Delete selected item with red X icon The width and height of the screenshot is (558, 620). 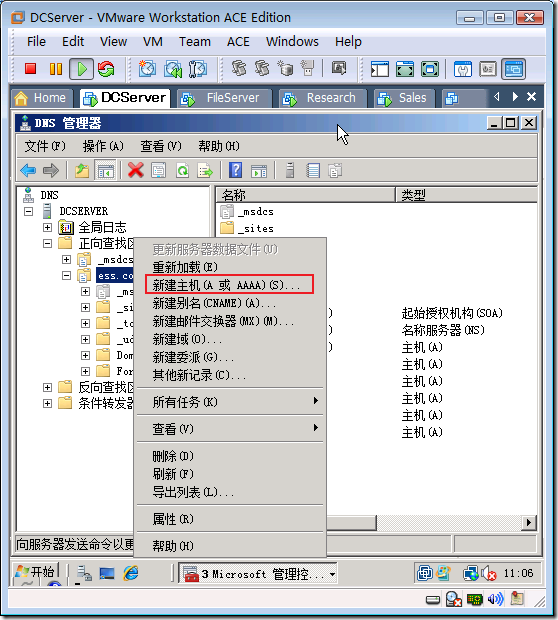136,171
